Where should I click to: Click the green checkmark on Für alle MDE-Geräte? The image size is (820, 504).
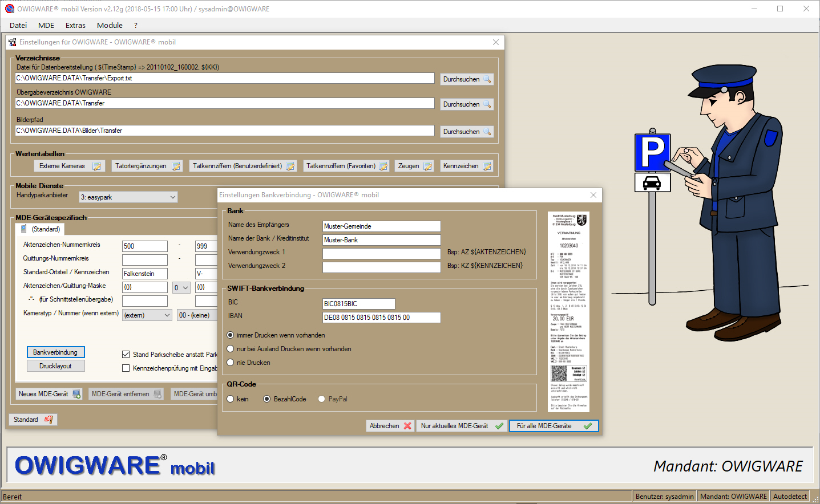[587, 426]
